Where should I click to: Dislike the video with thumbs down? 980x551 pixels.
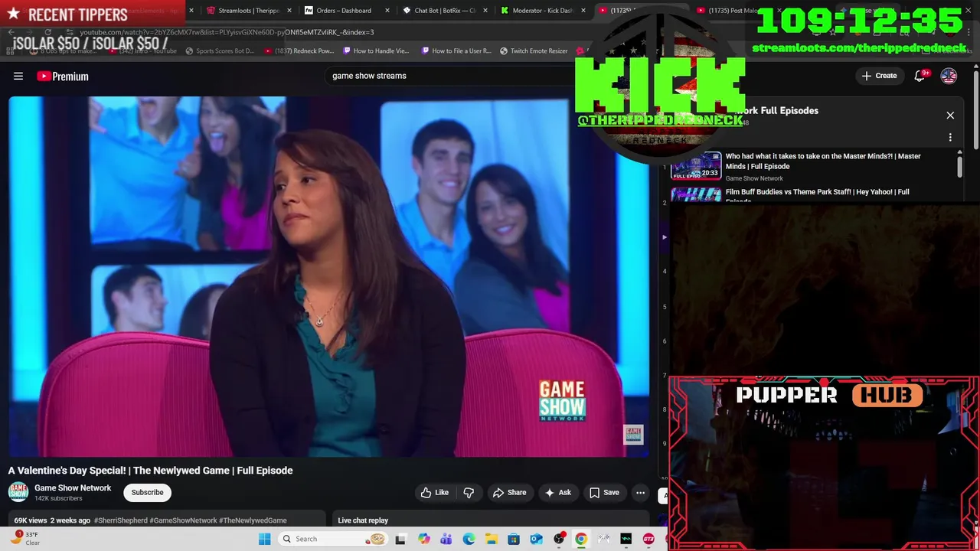(x=469, y=493)
